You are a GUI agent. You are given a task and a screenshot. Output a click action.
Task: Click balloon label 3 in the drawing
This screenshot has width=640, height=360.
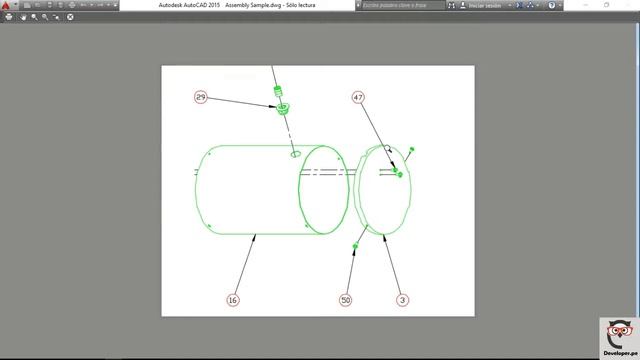(x=402, y=300)
